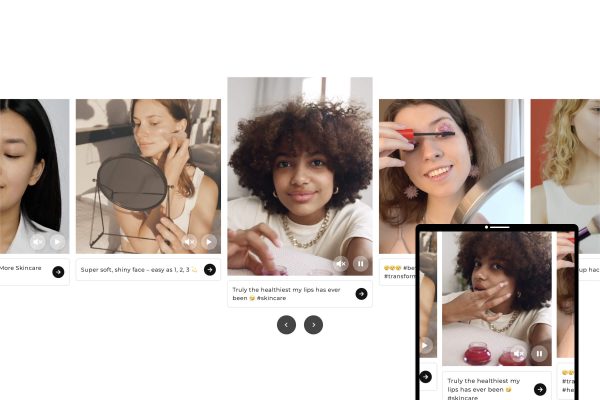
Task: Pause the center curly-hair video
Action: [x=360, y=264]
